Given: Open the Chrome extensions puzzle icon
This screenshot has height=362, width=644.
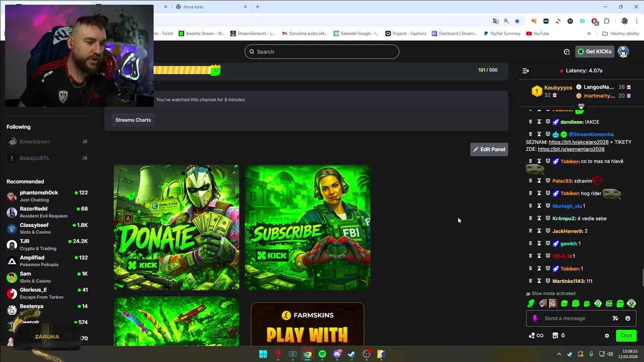Looking at the screenshot, I should click(x=606, y=21).
